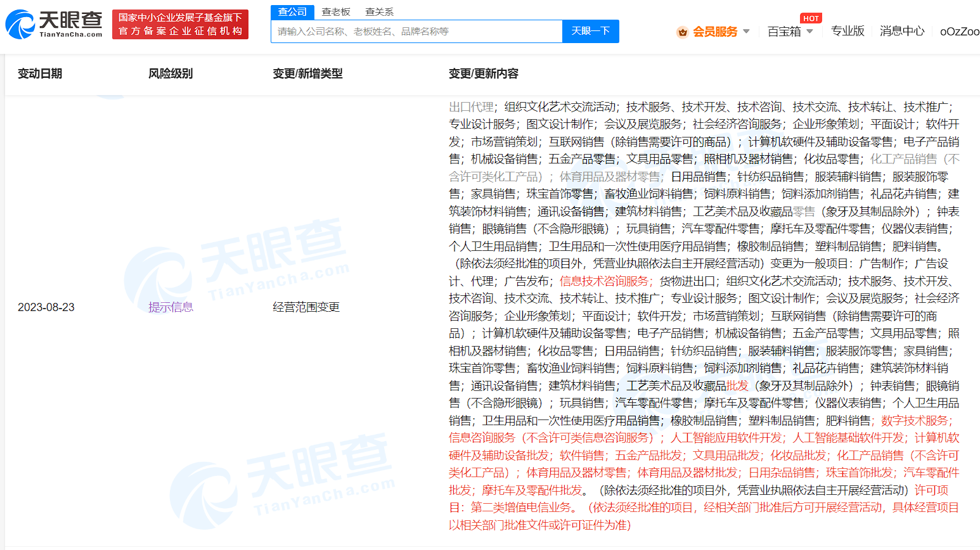
Task: Click the 经营范围变更 change type cell
Action: tap(306, 307)
